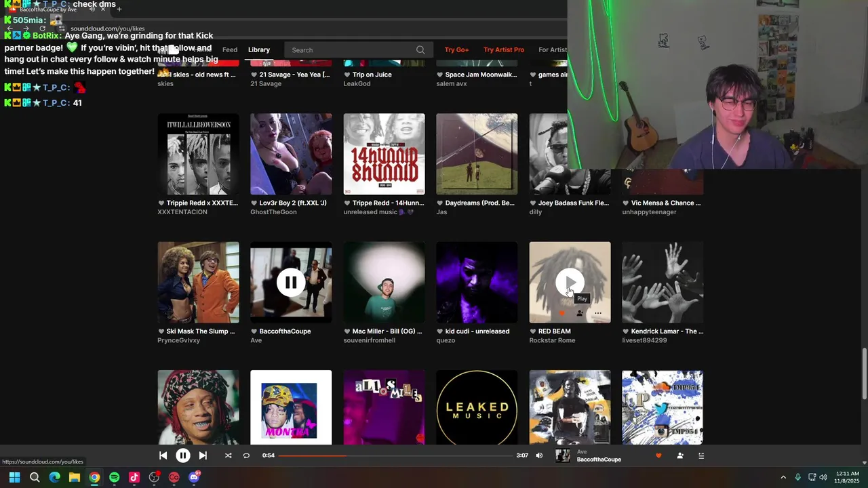Viewport: 868px width, 488px height.
Task: Open Try Go+ link
Action: [456, 49]
